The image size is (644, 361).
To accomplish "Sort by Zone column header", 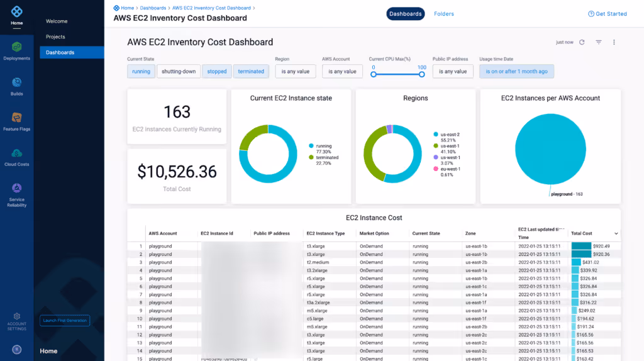I will 470,233.
